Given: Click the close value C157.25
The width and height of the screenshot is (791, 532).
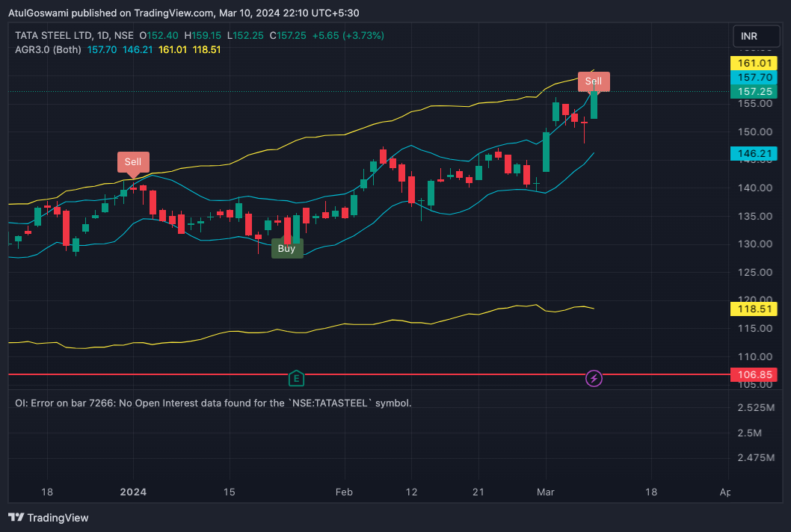Looking at the screenshot, I should 288,35.
